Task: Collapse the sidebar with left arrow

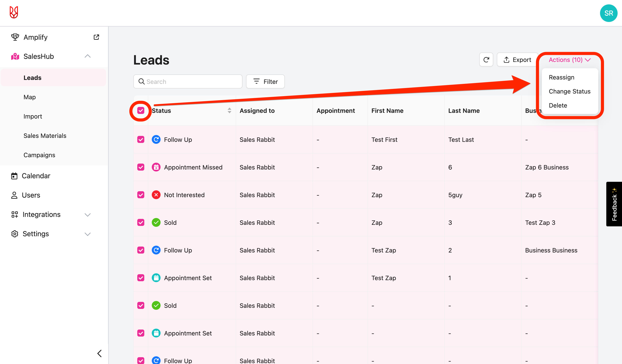Action: tap(99, 353)
